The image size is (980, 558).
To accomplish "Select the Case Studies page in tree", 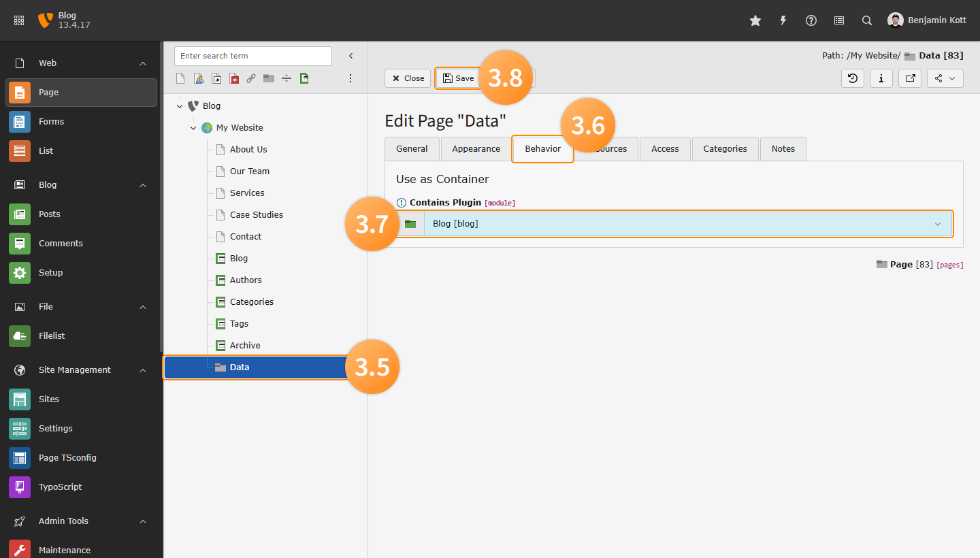I will 256,215.
